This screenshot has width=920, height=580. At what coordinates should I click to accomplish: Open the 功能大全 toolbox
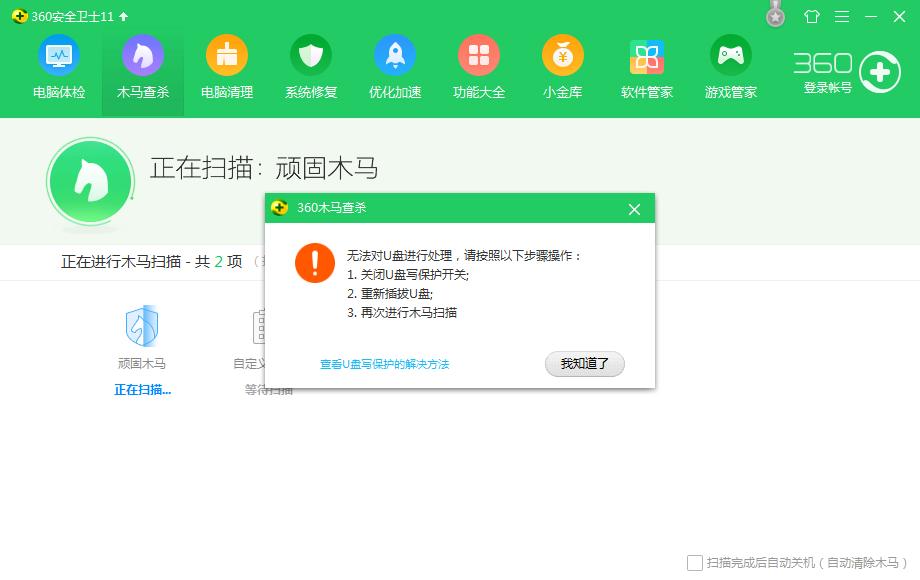[478, 65]
